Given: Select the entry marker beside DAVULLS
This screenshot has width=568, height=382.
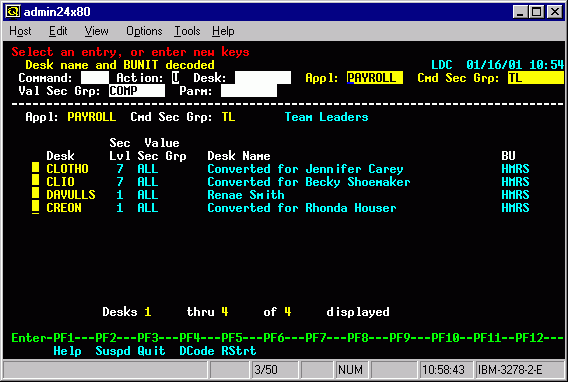Looking at the screenshot, I should pyautogui.click(x=36, y=194).
